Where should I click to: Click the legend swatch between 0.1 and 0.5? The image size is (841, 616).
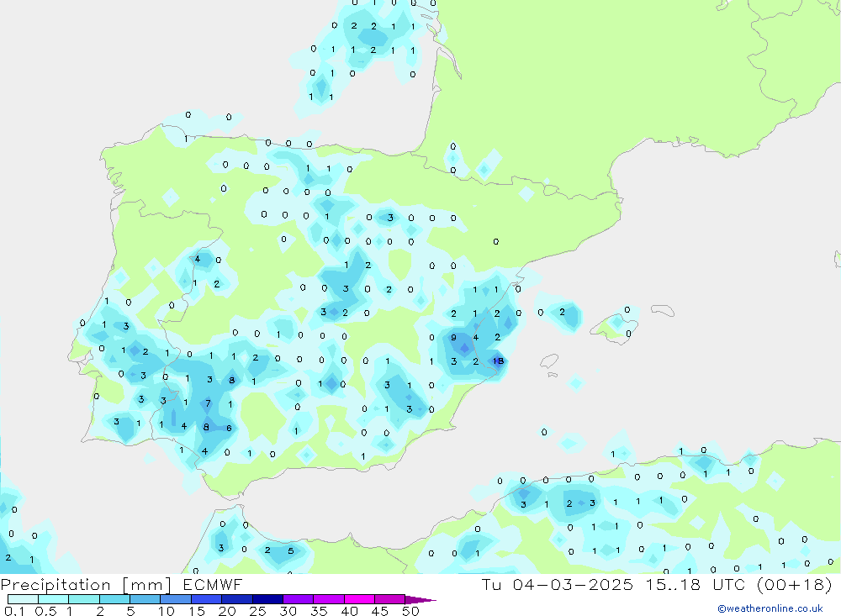(23, 599)
